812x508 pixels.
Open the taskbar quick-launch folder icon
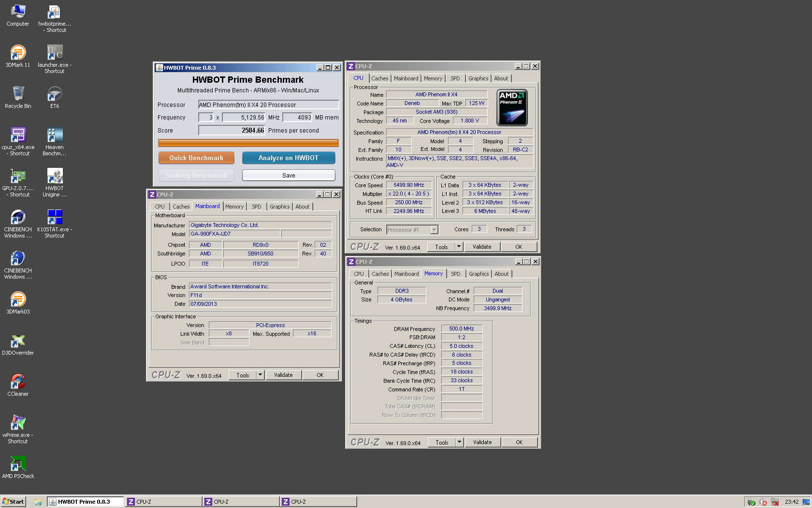coord(38,502)
